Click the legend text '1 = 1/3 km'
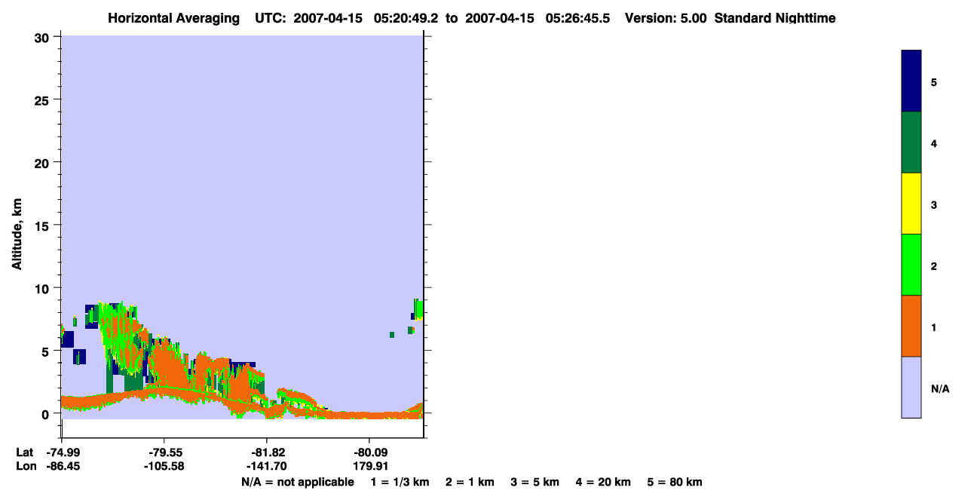The image size is (980, 503). tap(400, 482)
